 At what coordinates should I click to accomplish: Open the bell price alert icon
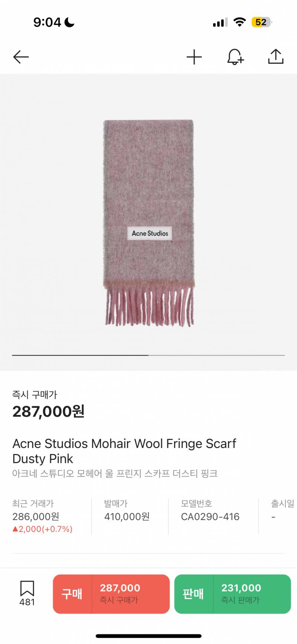click(x=235, y=57)
